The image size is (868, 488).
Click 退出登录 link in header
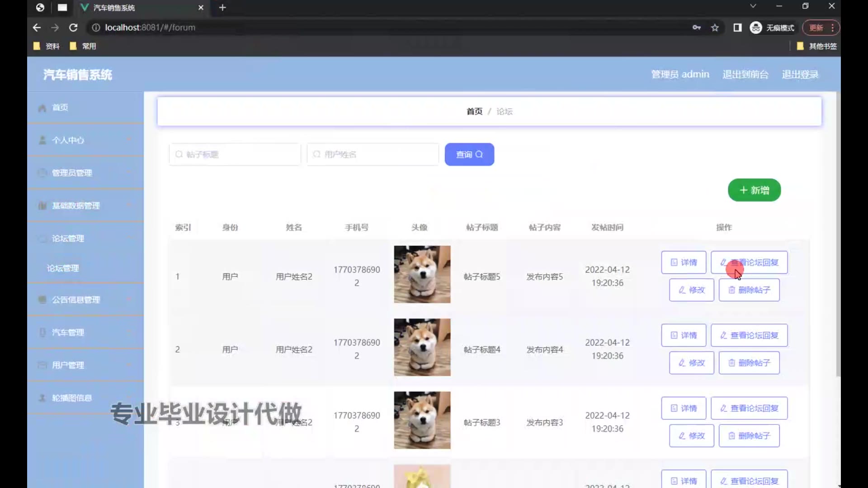tap(800, 75)
